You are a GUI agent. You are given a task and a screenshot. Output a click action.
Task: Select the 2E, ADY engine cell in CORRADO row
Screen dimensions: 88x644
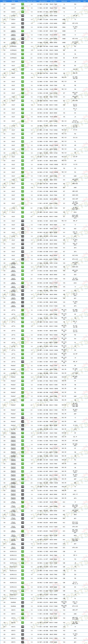tap(75, 58)
